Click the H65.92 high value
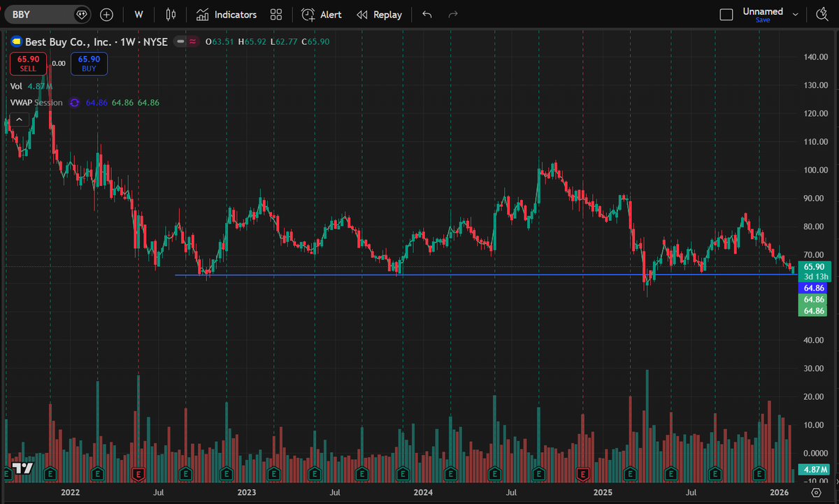The height and width of the screenshot is (504, 839). [252, 42]
